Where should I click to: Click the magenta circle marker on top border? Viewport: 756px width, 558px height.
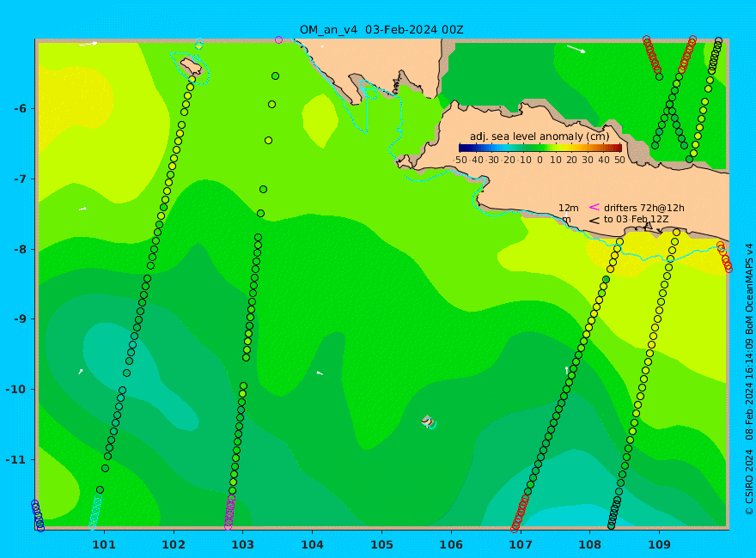coord(278,40)
